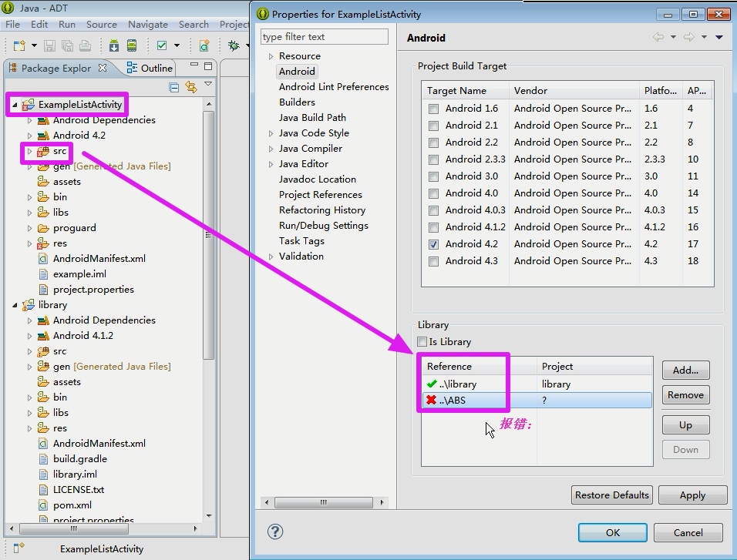This screenshot has height=560, width=737.
Task: Click the type filter text field
Action: point(324,37)
